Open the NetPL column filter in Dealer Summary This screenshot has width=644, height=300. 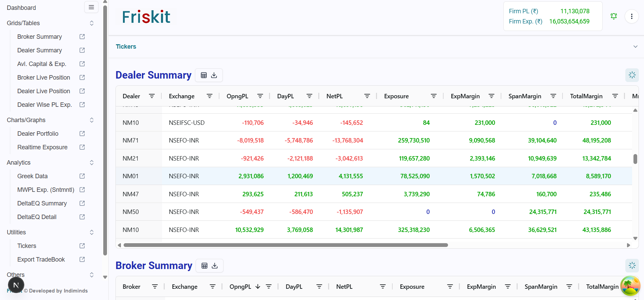click(x=367, y=96)
